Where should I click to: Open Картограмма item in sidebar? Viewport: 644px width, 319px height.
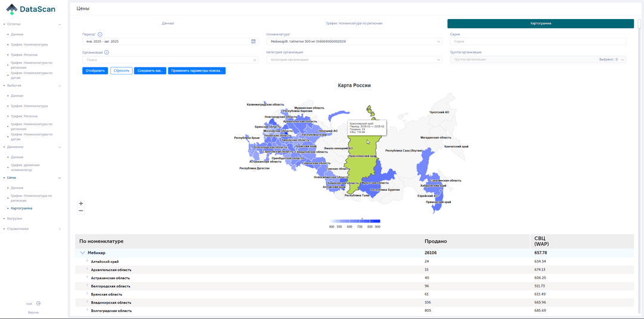21,208
